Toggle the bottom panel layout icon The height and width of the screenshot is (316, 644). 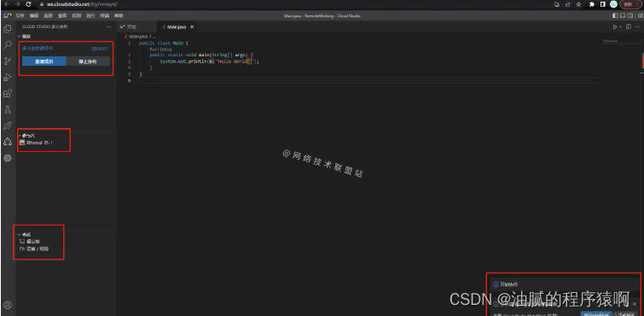pyautogui.click(x=623, y=15)
